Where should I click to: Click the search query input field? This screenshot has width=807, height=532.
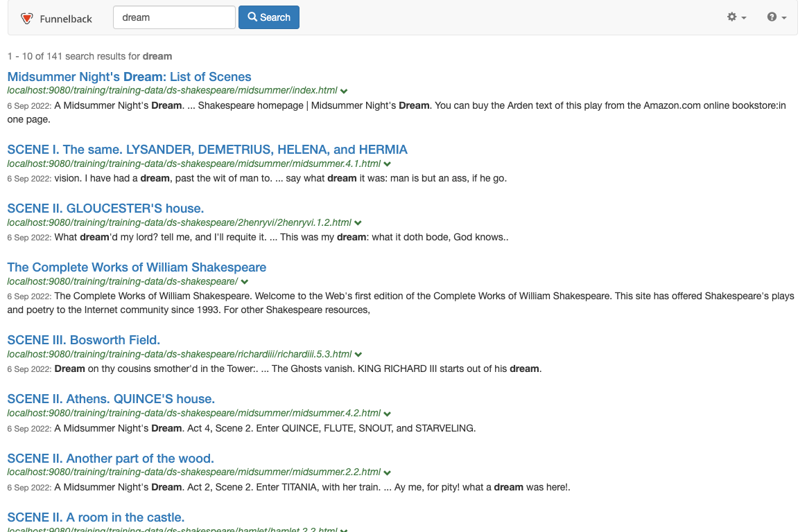pos(174,17)
